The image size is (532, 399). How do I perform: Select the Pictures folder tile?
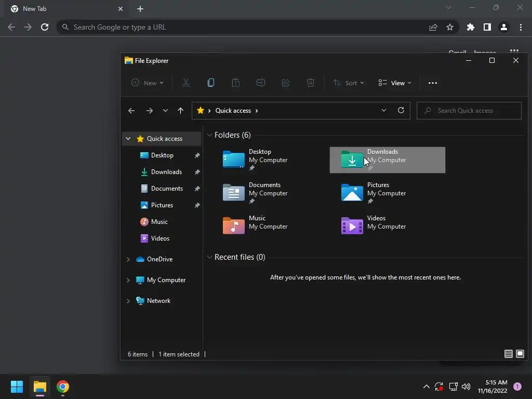click(388, 193)
